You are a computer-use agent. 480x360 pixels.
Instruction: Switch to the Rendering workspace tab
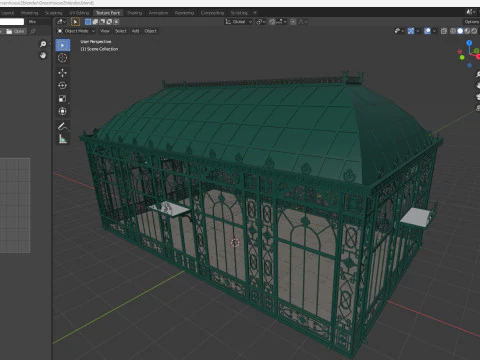click(x=184, y=13)
